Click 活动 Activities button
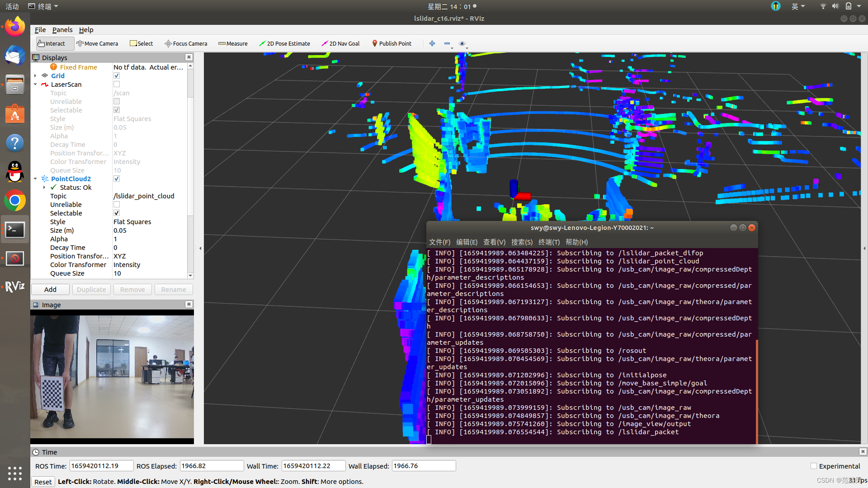Screen dimensions: 868x488 12,6
